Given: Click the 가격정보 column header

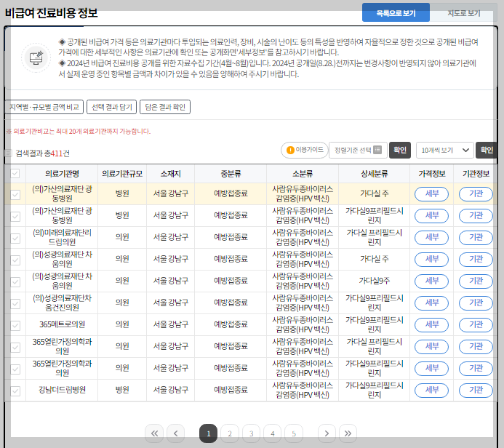Looking at the screenshot, I should click(432, 174).
